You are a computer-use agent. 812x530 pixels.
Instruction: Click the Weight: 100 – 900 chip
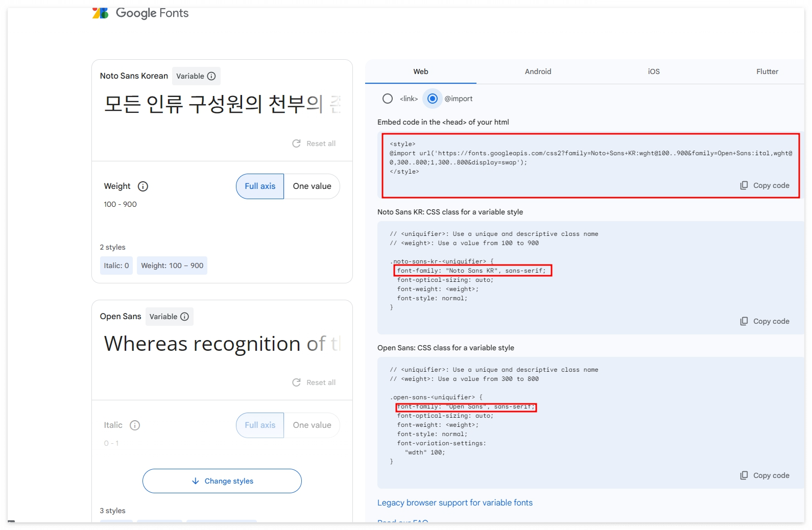point(172,266)
